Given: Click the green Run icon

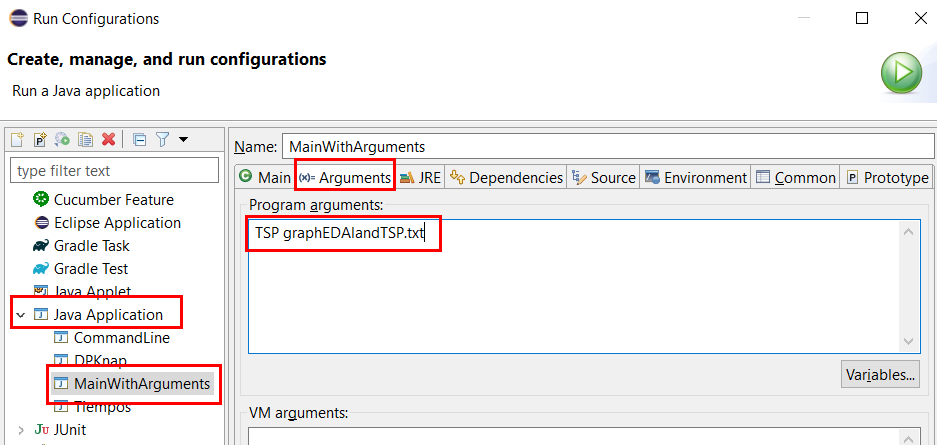Looking at the screenshot, I should (x=901, y=73).
